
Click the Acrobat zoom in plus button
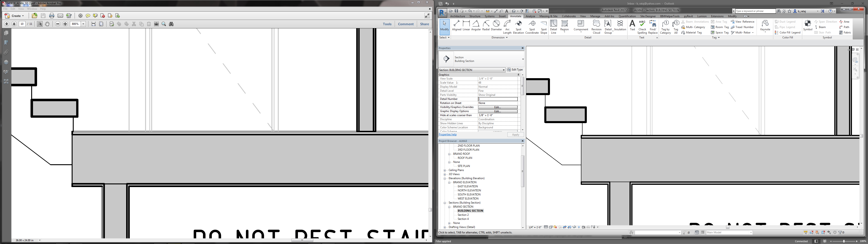point(65,24)
